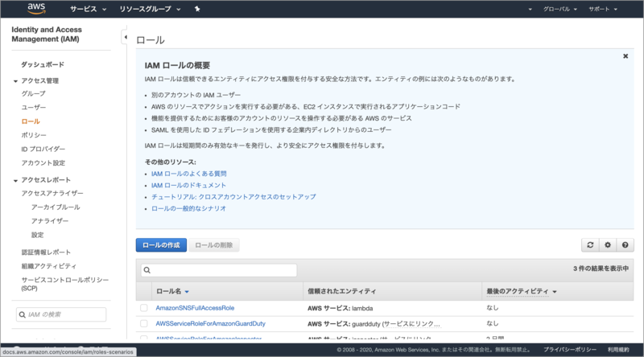The height and width of the screenshot is (357, 644).
Task: Open 設定 under access analyzer
Action: tap(37, 235)
